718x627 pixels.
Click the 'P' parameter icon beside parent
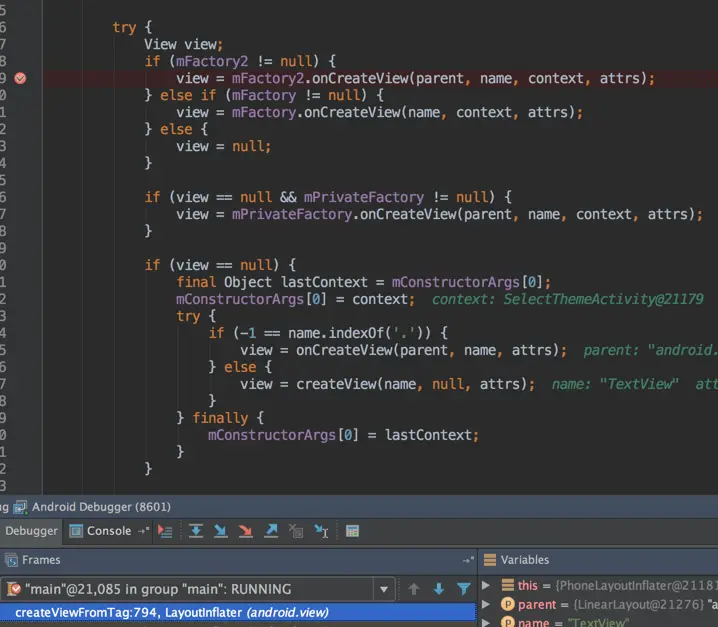pyautogui.click(x=507, y=605)
